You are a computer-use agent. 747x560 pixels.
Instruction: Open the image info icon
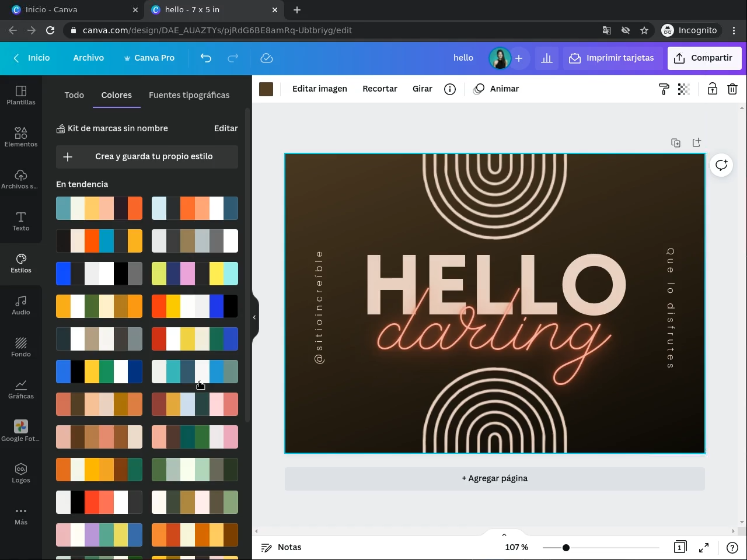[449, 89]
